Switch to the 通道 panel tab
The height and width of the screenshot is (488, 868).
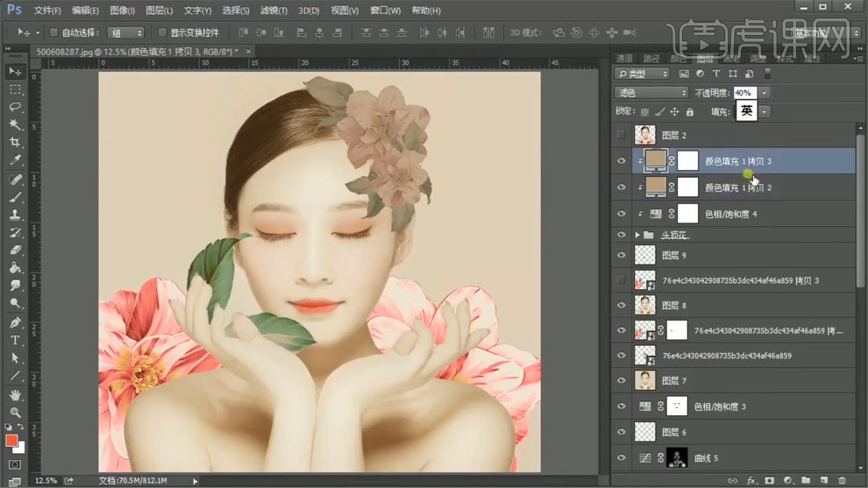tap(625, 59)
